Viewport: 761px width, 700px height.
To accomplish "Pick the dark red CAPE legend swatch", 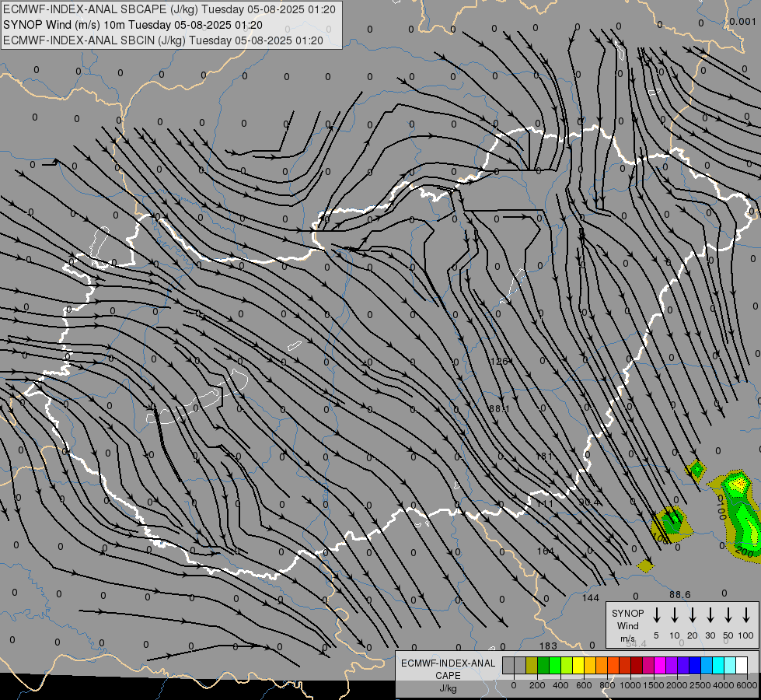I will point(637,666).
